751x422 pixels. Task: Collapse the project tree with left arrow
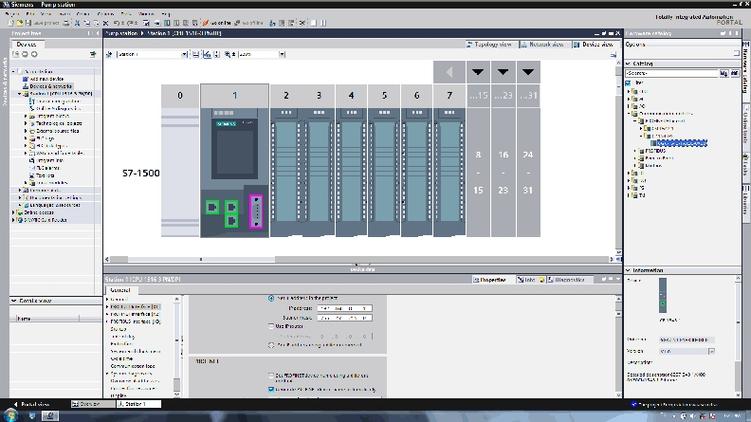98,33
